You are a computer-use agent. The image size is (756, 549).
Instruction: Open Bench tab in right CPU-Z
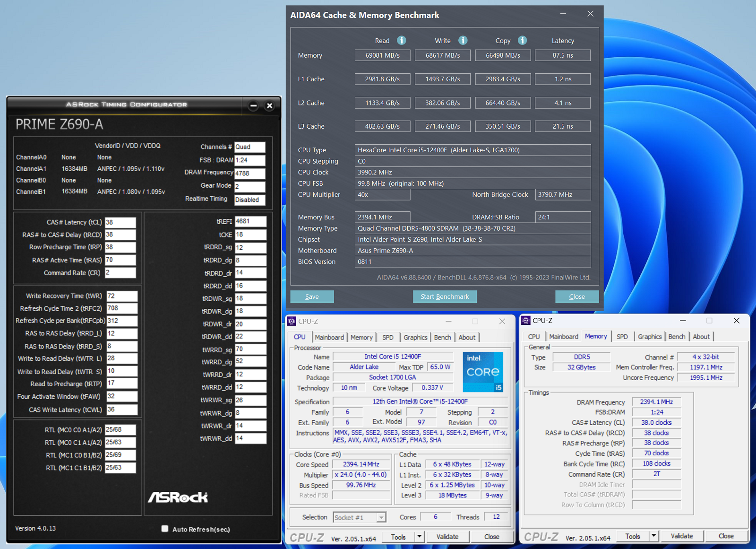tap(677, 337)
